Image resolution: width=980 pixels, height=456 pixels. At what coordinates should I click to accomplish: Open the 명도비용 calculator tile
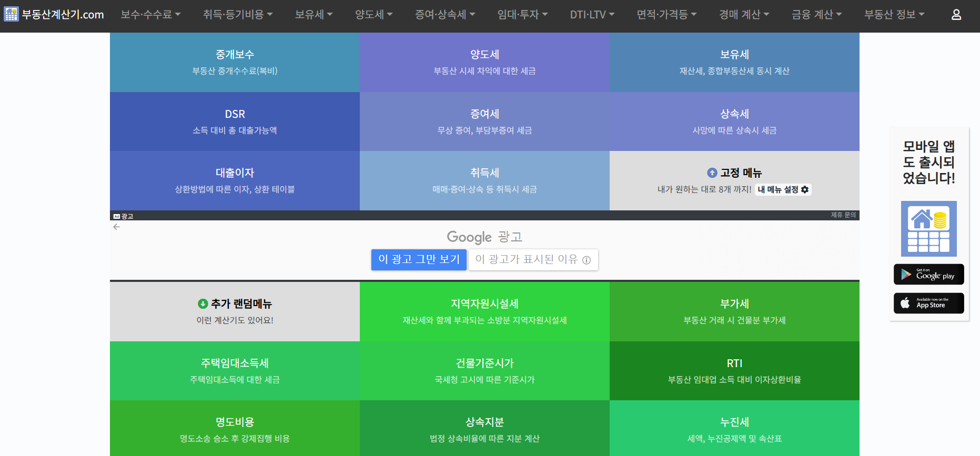[x=235, y=428]
